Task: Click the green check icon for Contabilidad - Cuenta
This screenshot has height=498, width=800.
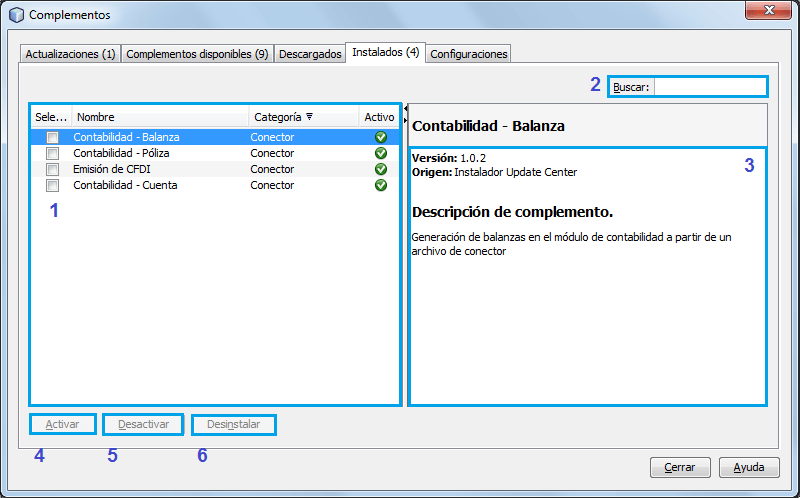Action: (380, 185)
